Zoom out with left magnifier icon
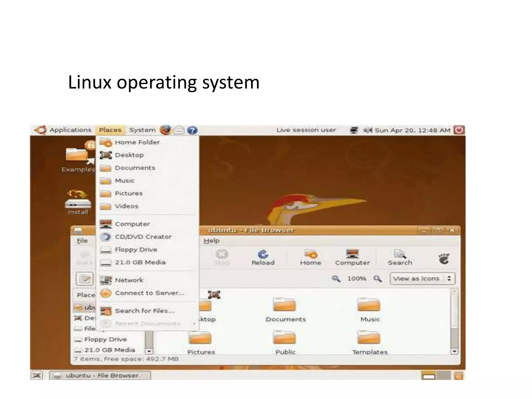This screenshot has height=399, width=532. point(336,279)
